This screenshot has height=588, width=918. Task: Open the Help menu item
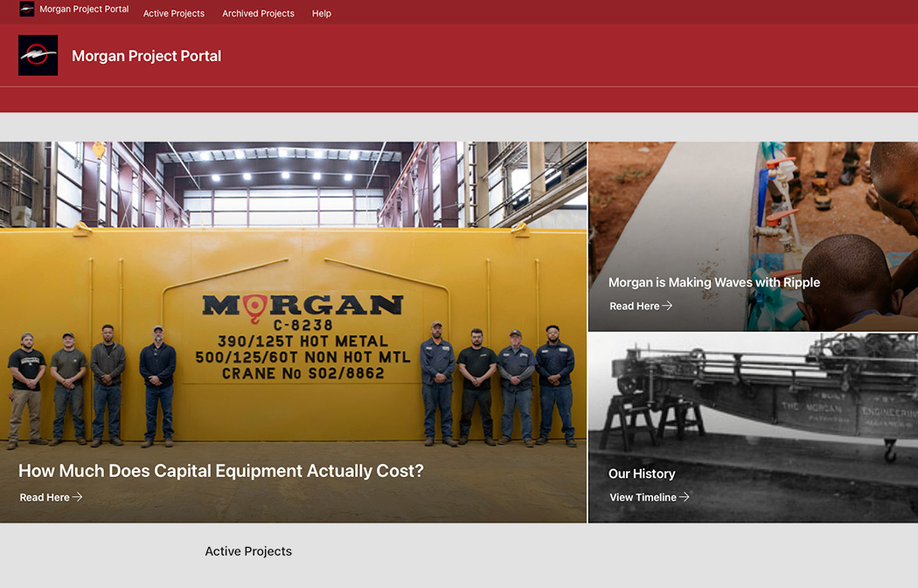pyautogui.click(x=322, y=13)
